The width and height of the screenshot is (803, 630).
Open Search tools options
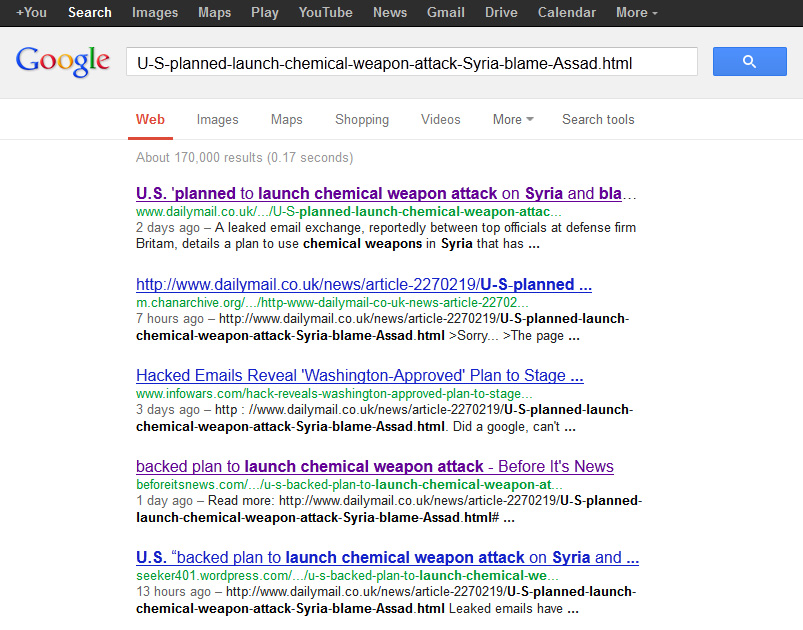[598, 119]
